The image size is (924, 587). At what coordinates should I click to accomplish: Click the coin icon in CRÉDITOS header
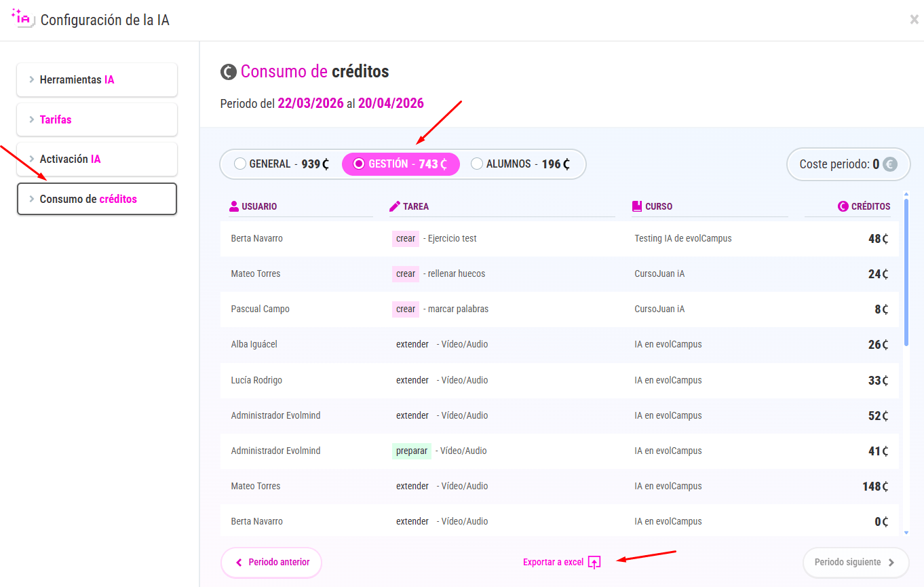coord(843,206)
